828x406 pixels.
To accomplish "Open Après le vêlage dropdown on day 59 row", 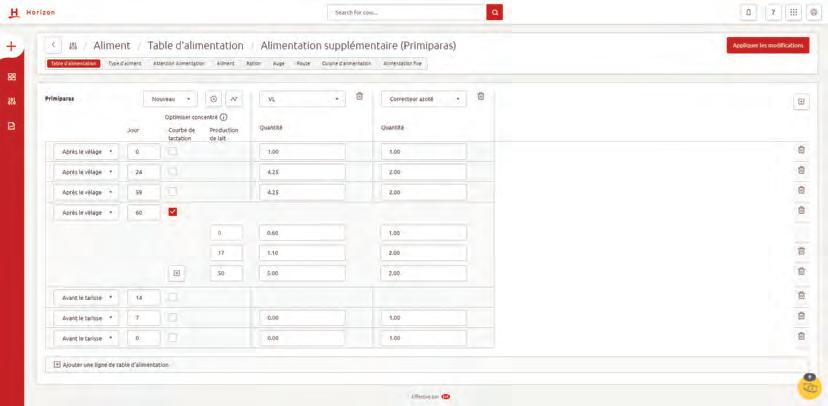I will coord(87,192).
